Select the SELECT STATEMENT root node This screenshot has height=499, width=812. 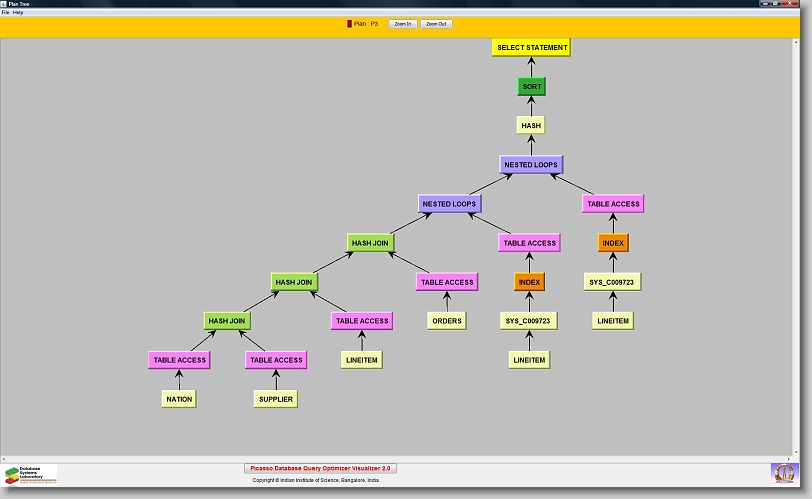[x=531, y=47]
